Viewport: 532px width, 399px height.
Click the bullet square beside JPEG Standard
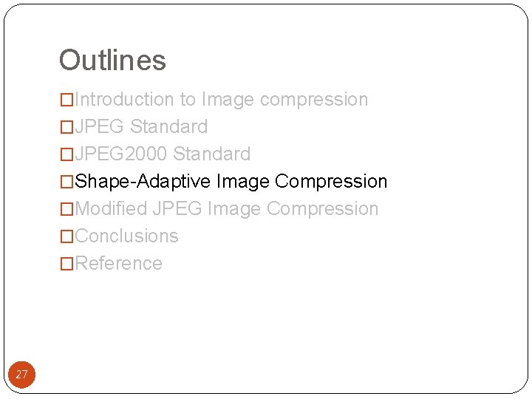66,127
